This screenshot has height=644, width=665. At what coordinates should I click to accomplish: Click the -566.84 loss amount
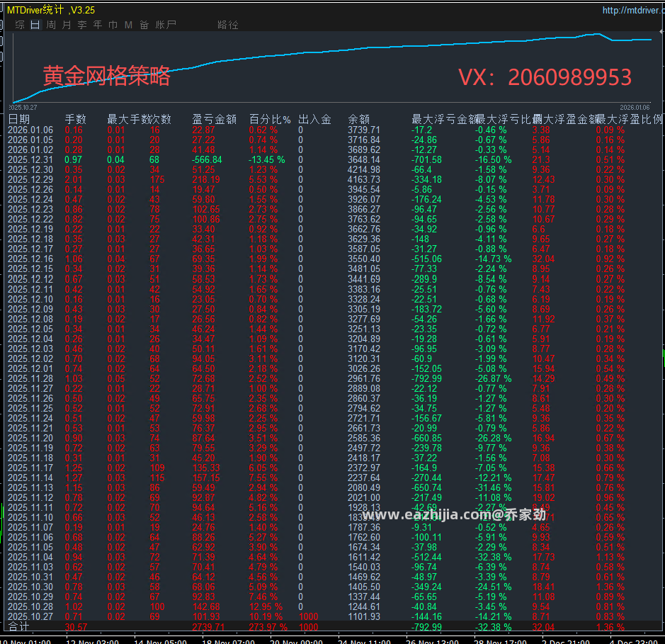[x=207, y=159]
